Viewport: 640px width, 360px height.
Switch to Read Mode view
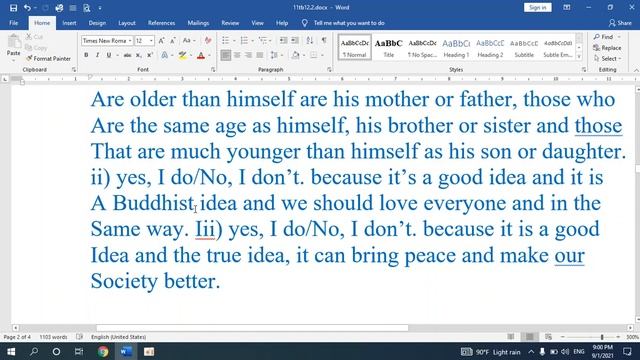pyautogui.click(x=511, y=337)
